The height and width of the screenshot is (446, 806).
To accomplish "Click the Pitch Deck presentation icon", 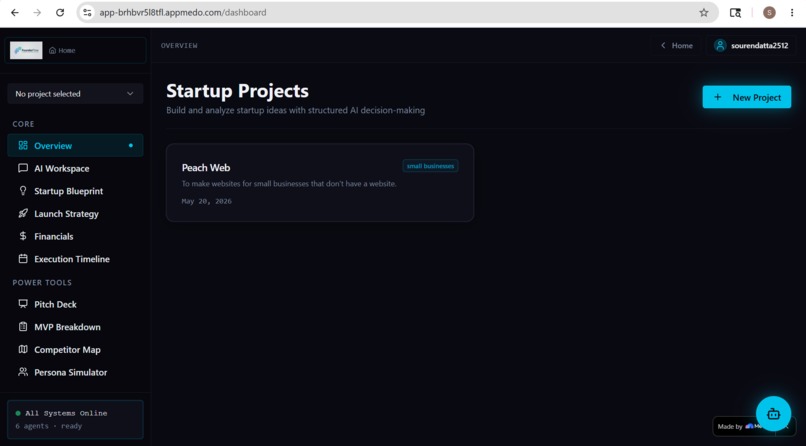I will coord(23,304).
